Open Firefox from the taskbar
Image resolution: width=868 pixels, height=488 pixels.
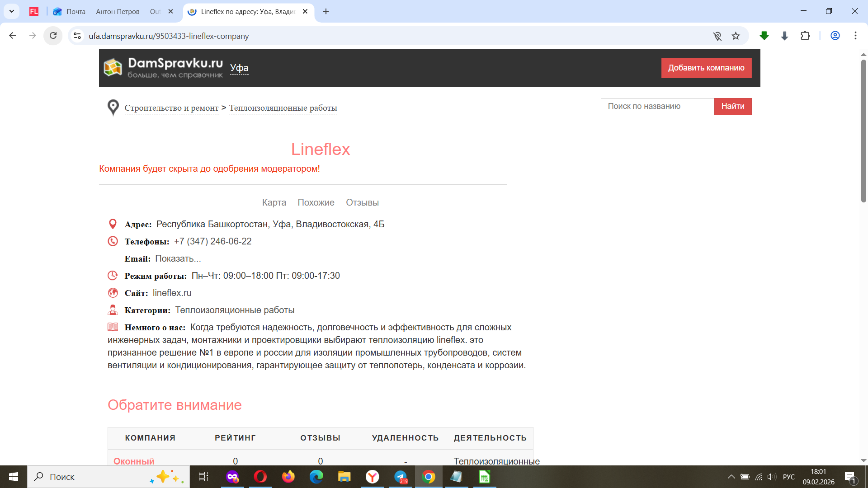(288, 477)
